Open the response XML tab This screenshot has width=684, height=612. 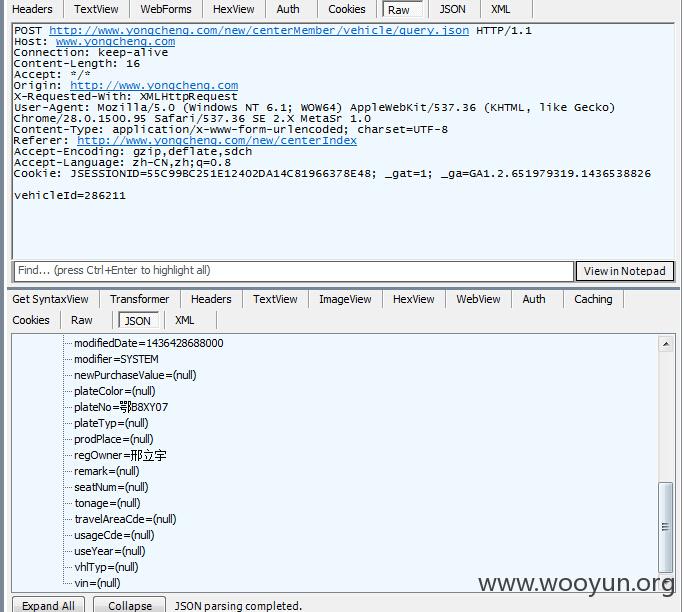(185, 320)
